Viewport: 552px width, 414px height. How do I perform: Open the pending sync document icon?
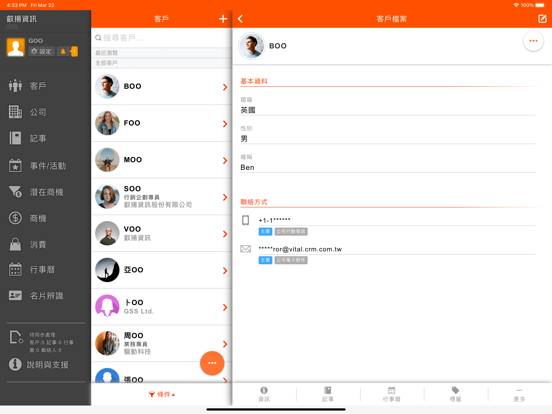pos(16,337)
